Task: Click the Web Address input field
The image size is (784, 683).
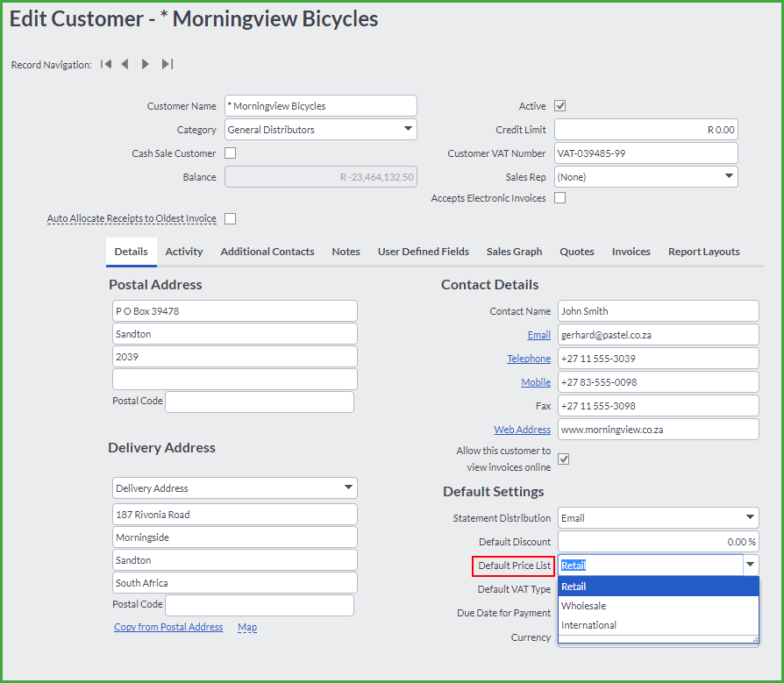Action: click(658, 430)
